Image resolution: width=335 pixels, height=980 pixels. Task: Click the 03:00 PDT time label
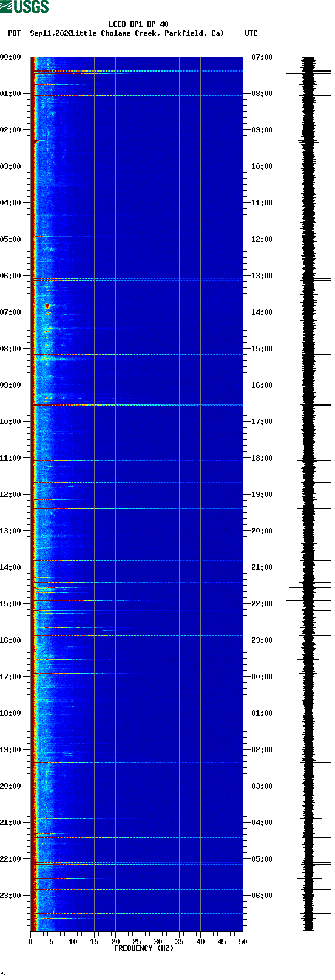[x=10, y=166]
